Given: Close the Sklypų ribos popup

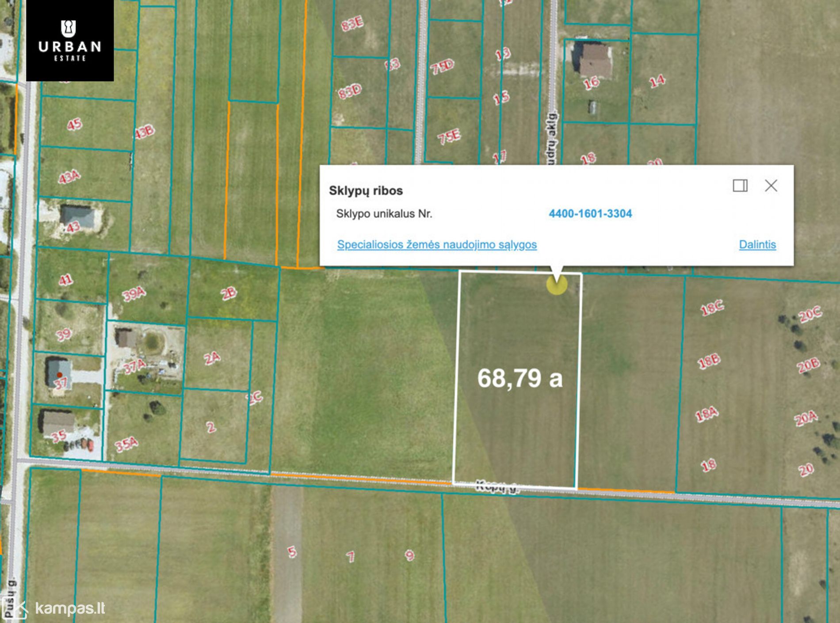Looking at the screenshot, I should [x=771, y=186].
